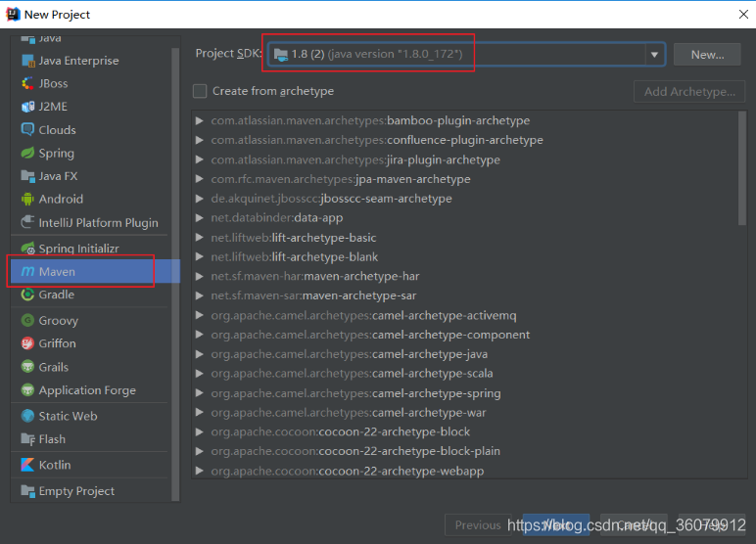Select camel-archetype-war row

click(465, 413)
